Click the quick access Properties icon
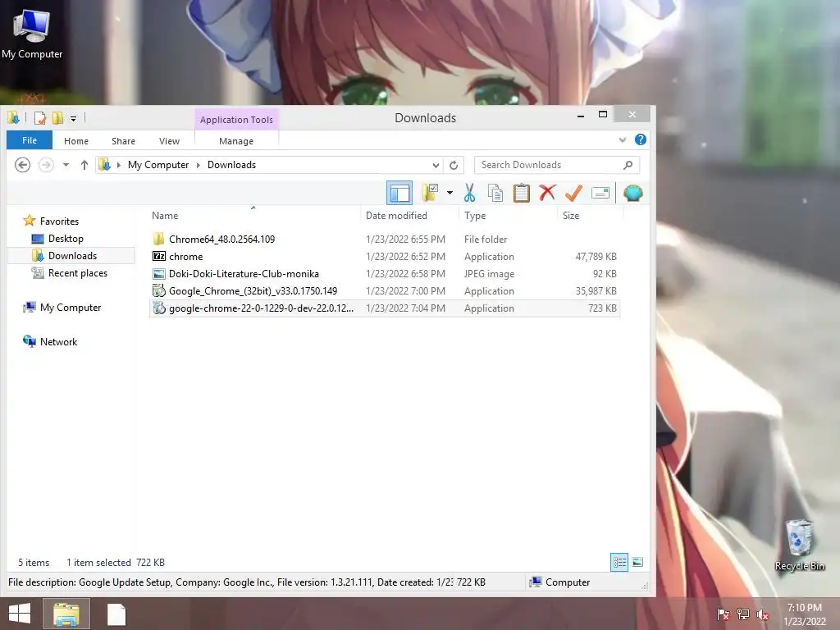 coord(40,118)
